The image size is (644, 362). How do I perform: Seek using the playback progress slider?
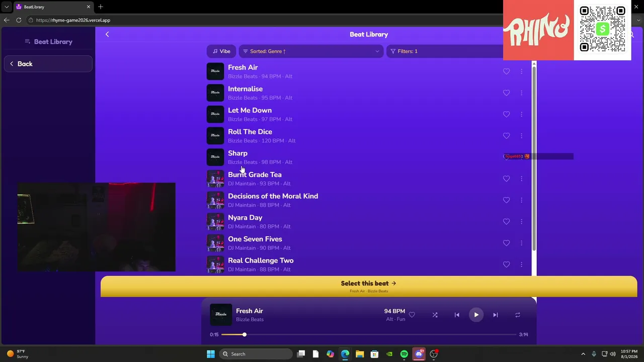click(369, 334)
